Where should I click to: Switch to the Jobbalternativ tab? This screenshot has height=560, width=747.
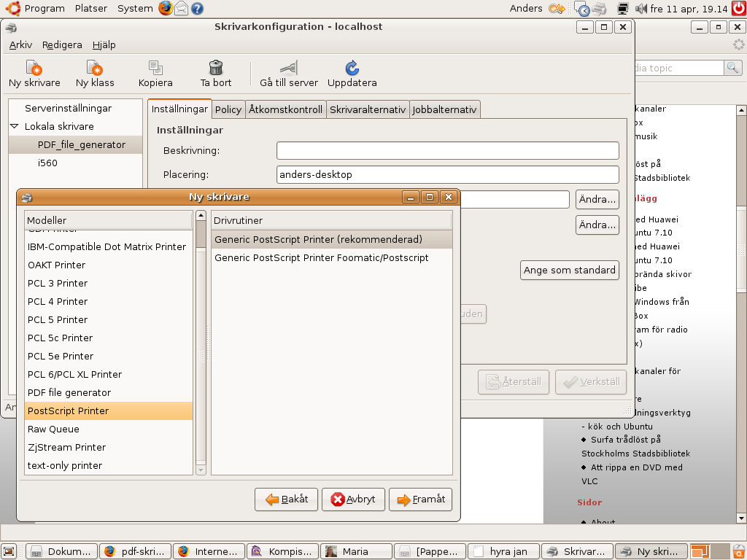(444, 109)
